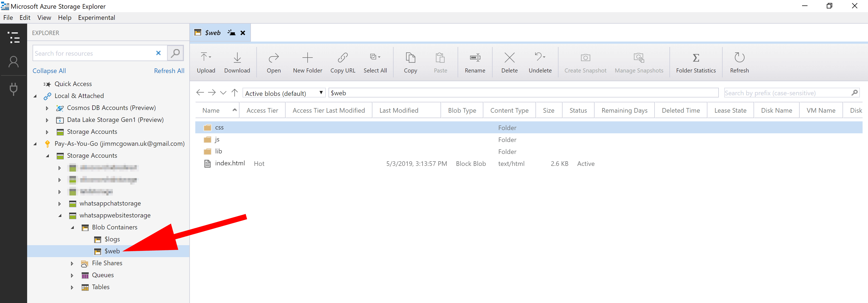Viewport: 868px width, 303px height.
Task: Clear the resource search with X
Action: point(158,53)
